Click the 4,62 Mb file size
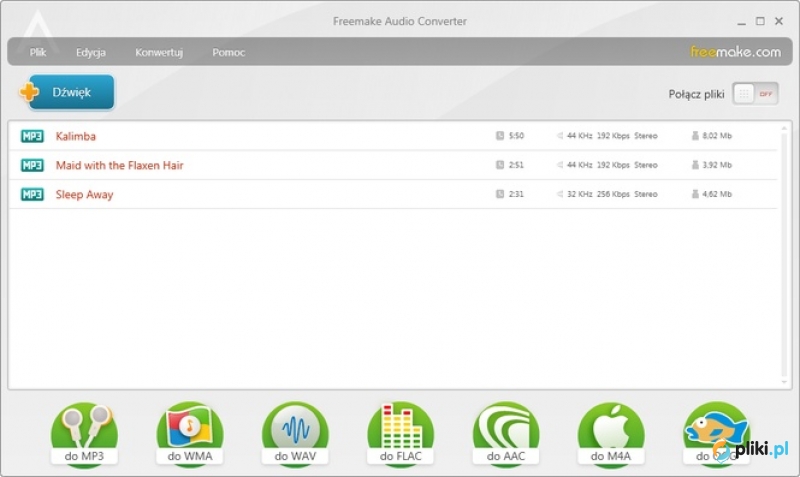The width and height of the screenshot is (800, 477). [x=717, y=194]
